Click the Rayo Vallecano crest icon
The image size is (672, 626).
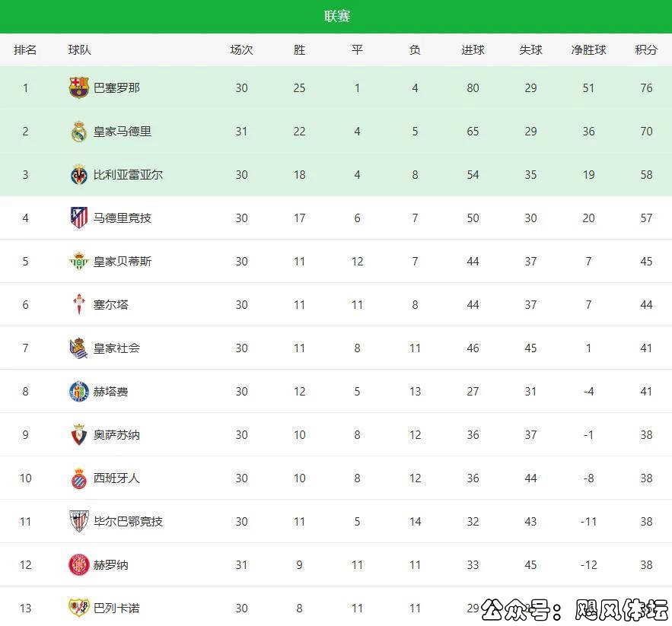79,608
